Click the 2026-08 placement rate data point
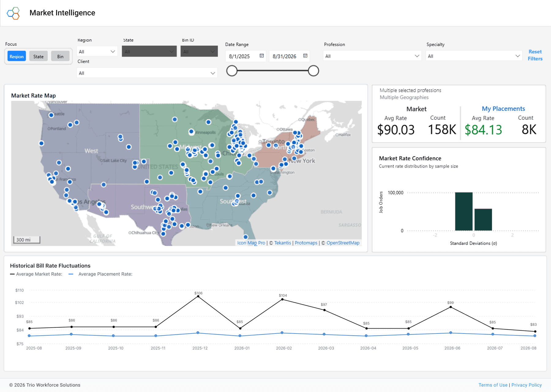This screenshot has height=392, width=551. pyautogui.click(x=535, y=336)
